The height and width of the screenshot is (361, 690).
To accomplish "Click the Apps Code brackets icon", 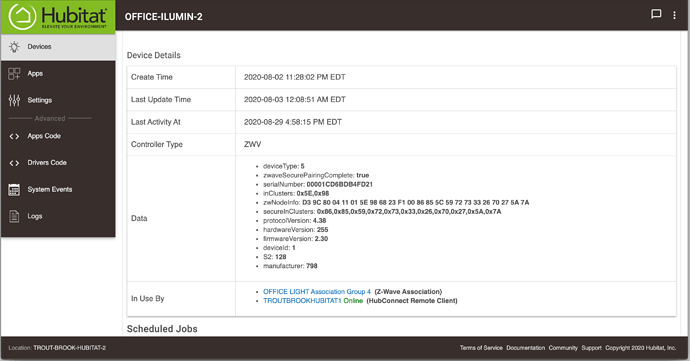I will click(14, 136).
